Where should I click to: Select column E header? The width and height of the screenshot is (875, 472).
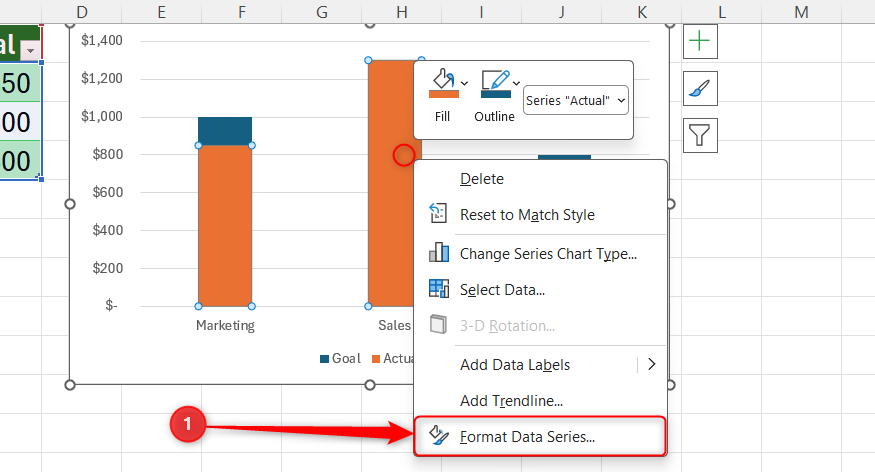[x=161, y=12]
